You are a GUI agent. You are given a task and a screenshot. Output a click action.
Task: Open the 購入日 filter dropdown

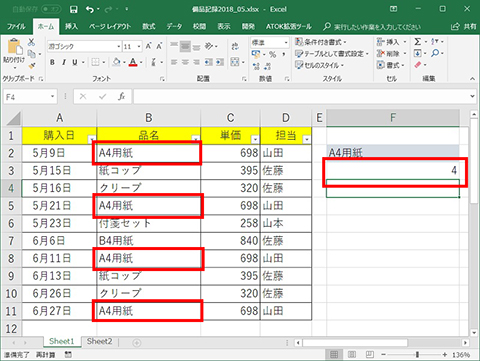point(91,139)
